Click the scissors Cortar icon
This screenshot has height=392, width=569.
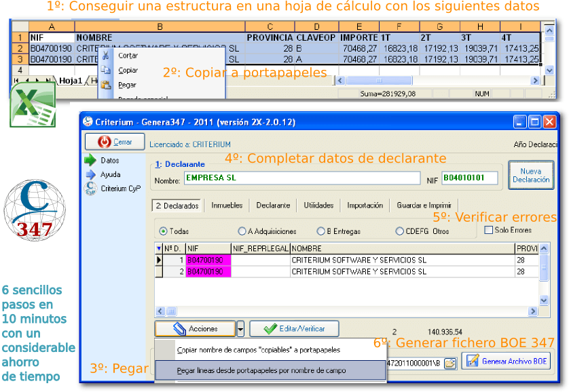(x=106, y=56)
